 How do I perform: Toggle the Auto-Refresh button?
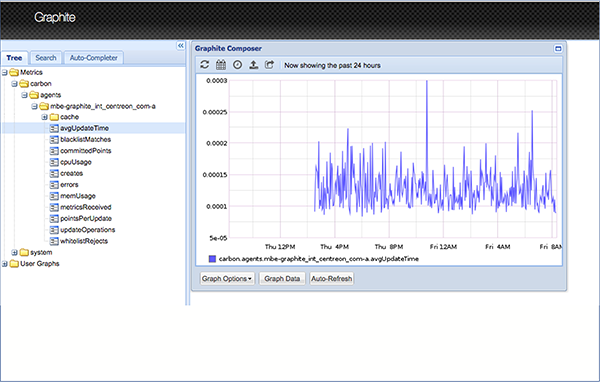(x=331, y=279)
